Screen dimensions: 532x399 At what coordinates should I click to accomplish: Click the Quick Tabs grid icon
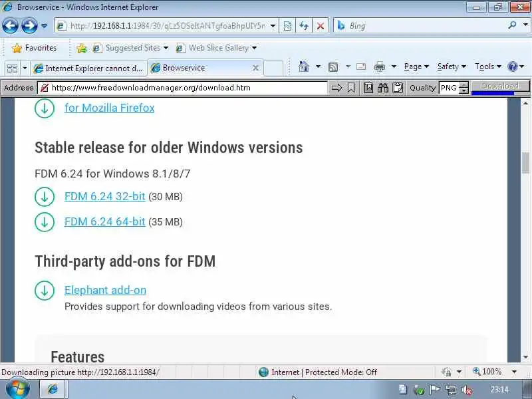point(12,68)
